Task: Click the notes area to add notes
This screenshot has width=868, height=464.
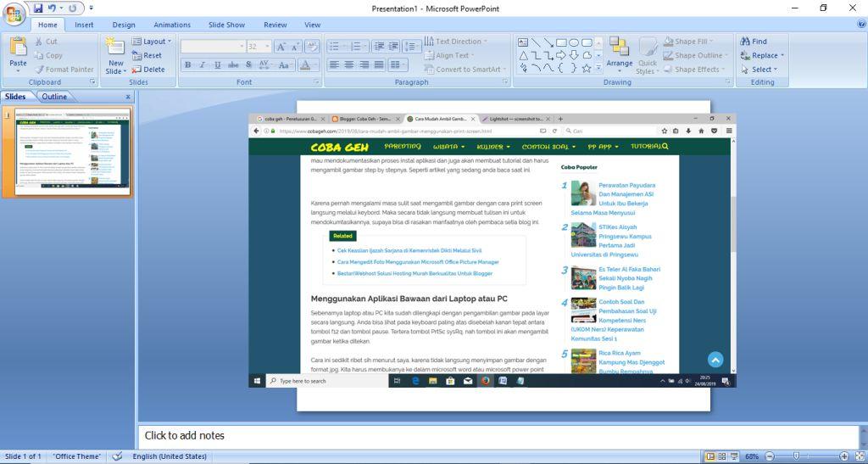Action: coord(498,436)
